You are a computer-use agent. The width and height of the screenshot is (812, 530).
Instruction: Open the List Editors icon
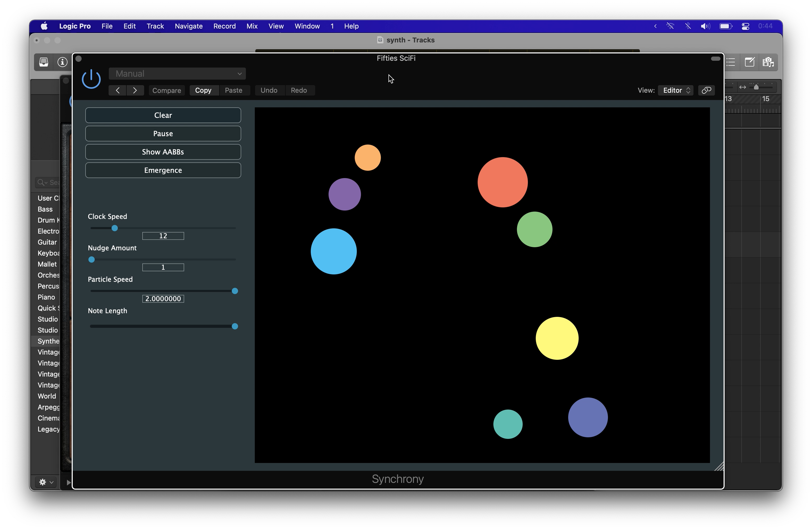(x=731, y=62)
